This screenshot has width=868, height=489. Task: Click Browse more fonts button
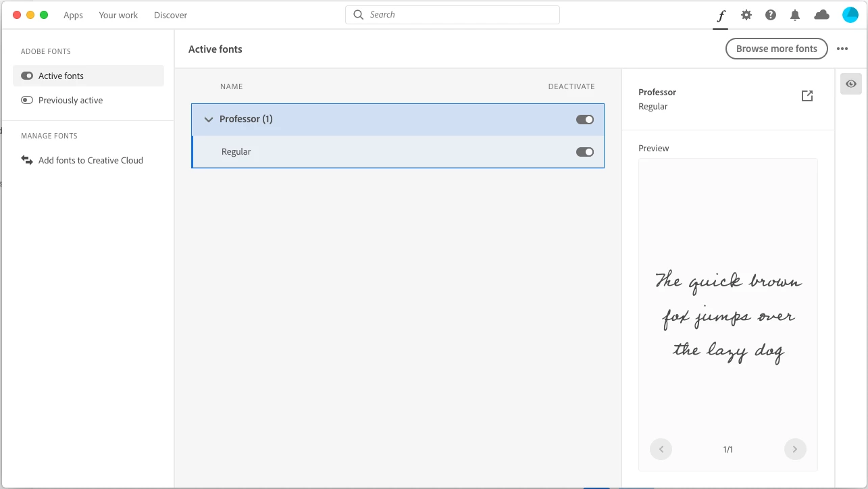777,49
